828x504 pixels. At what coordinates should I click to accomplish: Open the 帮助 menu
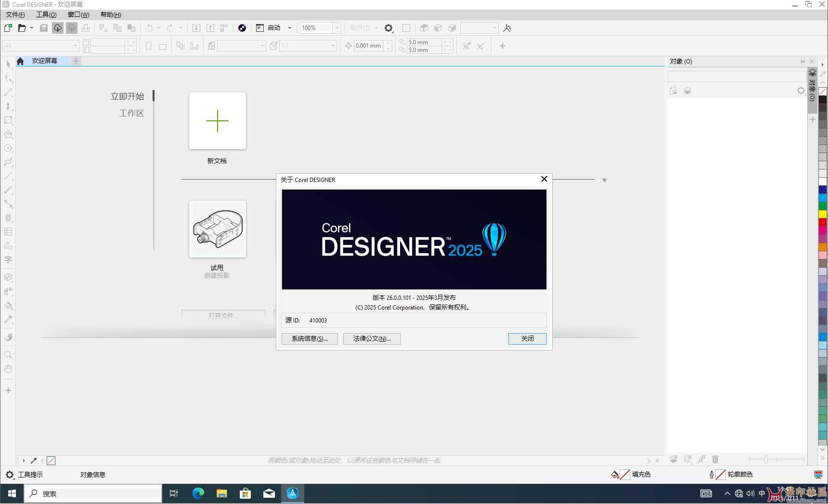(111, 15)
